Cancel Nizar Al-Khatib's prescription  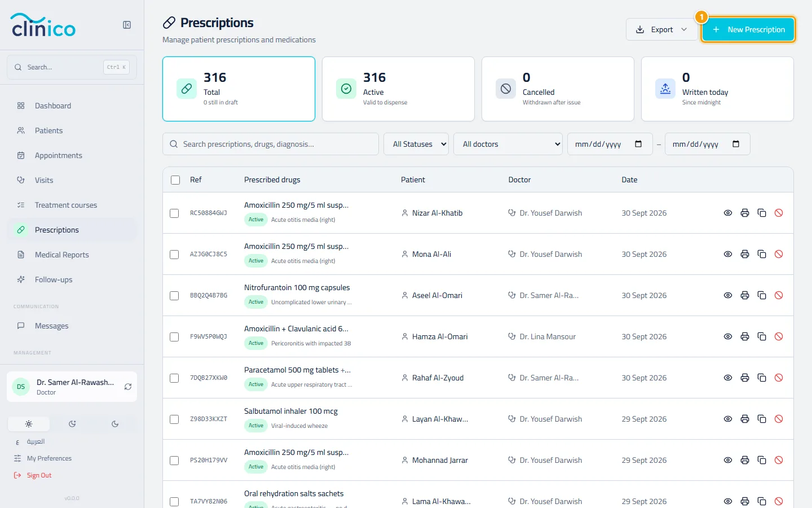coord(779,213)
